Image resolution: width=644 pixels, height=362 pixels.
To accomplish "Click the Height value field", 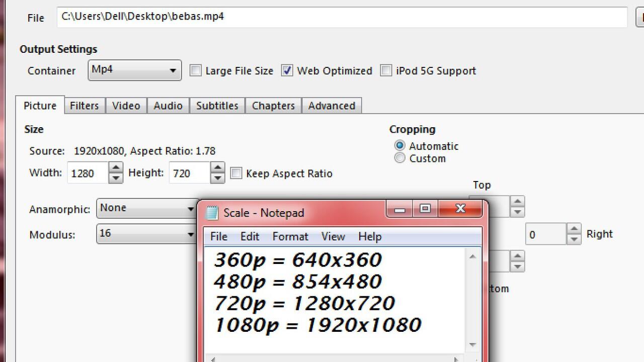I will tap(190, 173).
